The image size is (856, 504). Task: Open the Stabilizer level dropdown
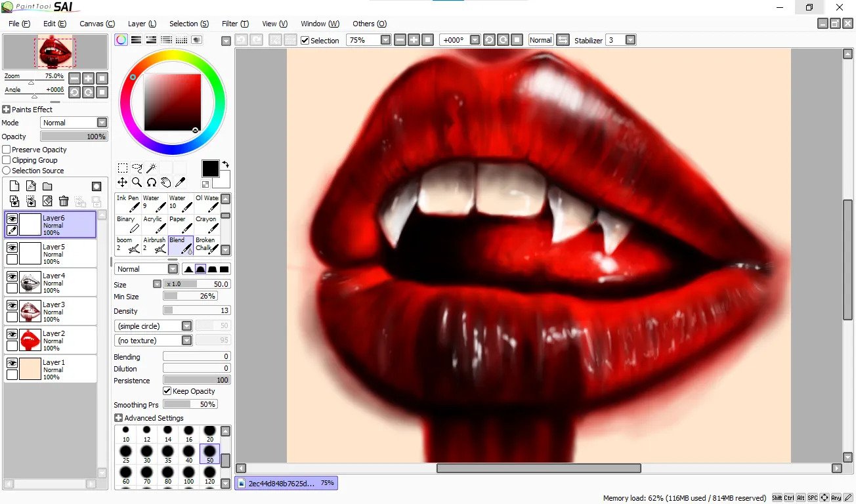(630, 40)
